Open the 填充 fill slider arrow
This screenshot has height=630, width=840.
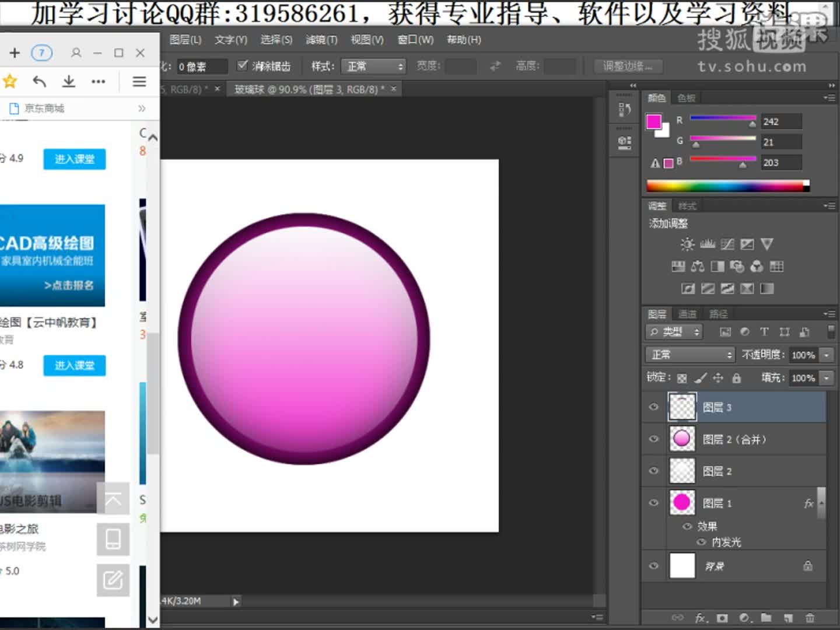[x=827, y=378]
